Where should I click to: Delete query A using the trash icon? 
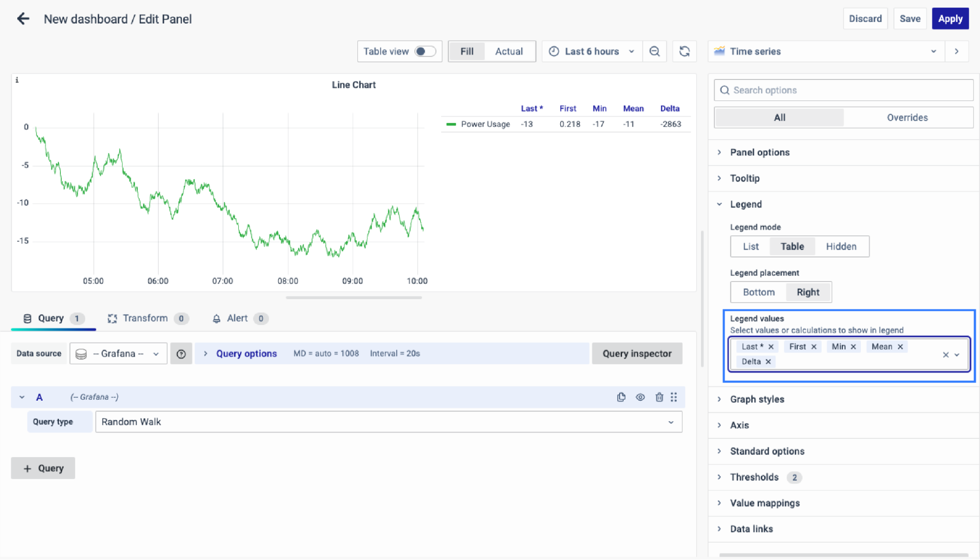click(659, 397)
